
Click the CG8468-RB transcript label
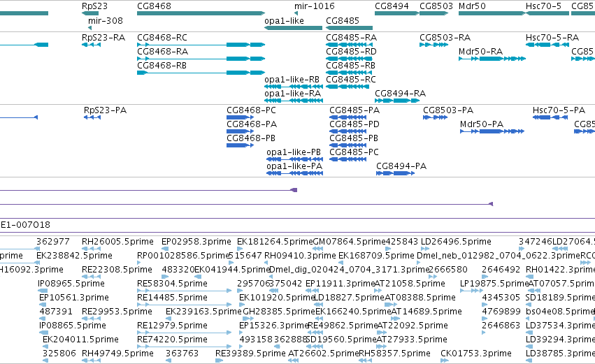point(162,66)
